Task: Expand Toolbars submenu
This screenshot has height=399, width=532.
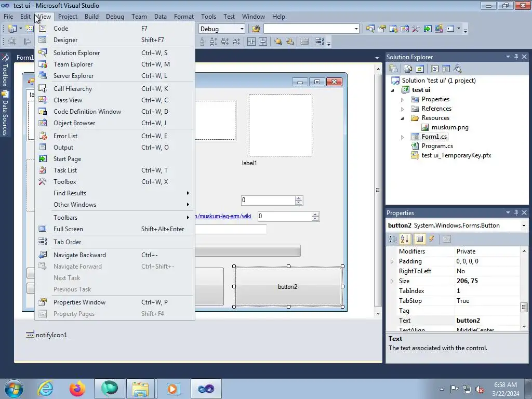Action: point(115,218)
